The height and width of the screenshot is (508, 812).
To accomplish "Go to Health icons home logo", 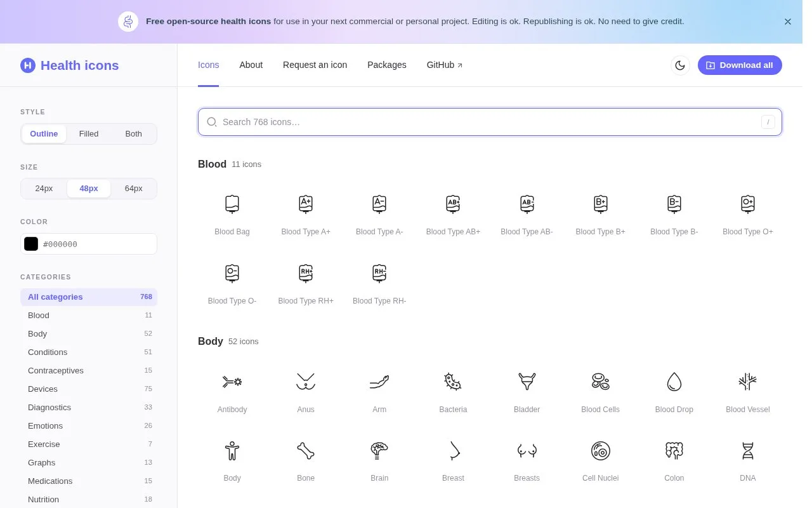I will pyautogui.click(x=70, y=65).
